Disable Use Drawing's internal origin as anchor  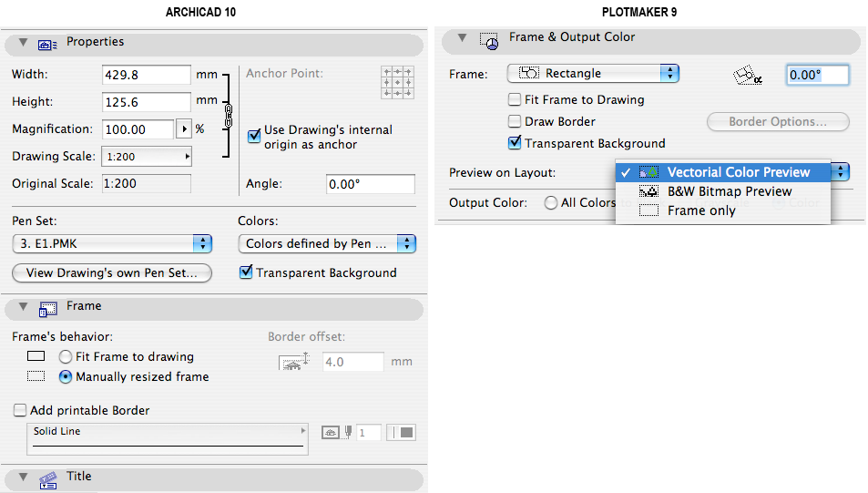coord(254,136)
